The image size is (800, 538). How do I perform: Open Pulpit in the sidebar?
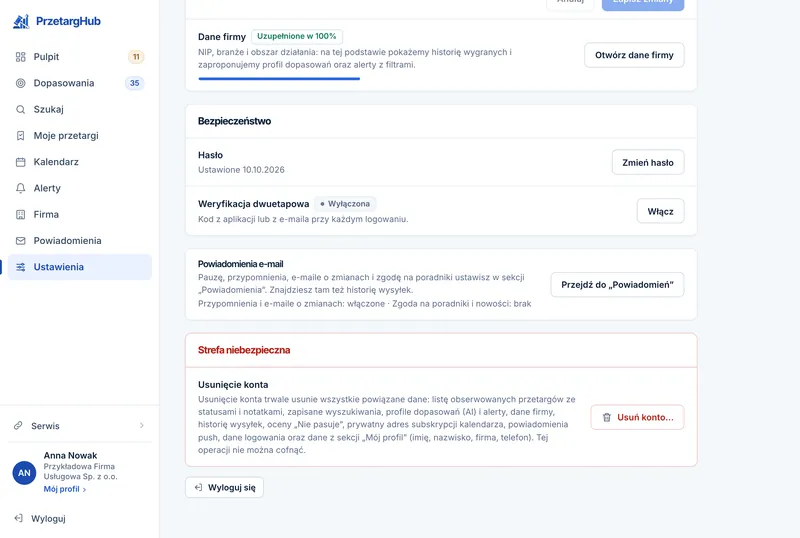point(80,57)
